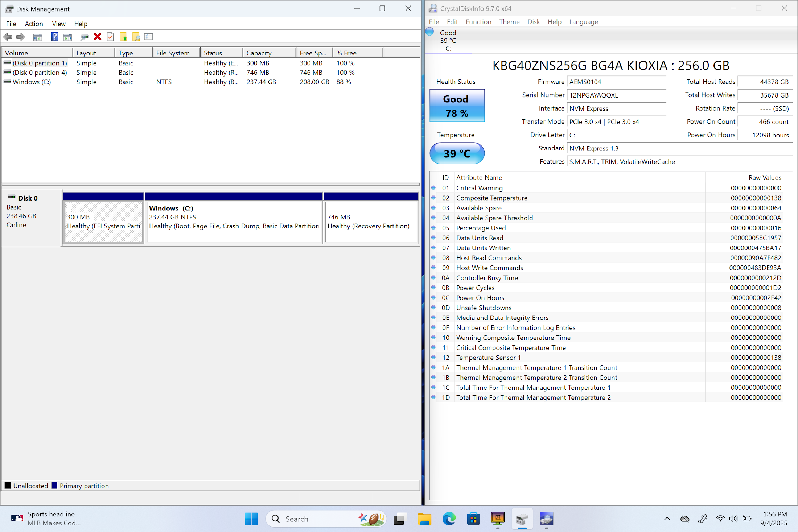Sort by the File System column header
The width and height of the screenshot is (798, 532).
pyautogui.click(x=176, y=53)
